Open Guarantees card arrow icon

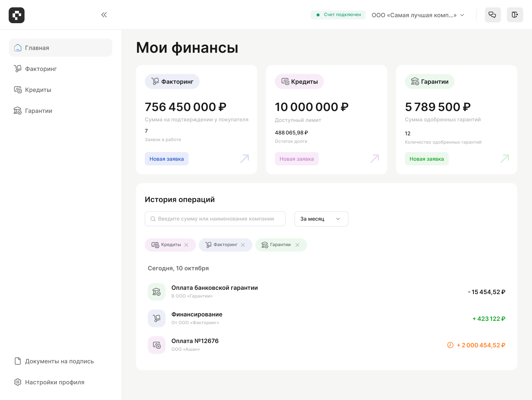(x=505, y=159)
